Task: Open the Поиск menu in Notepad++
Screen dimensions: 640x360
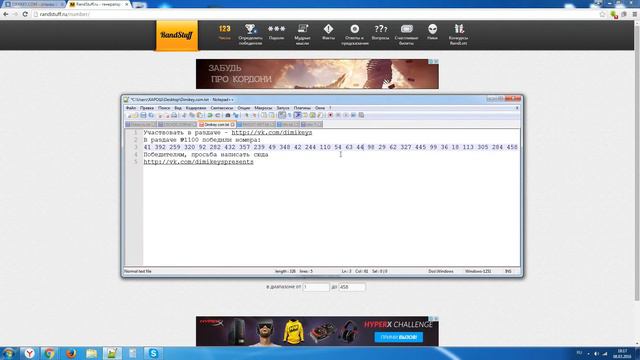Action: click(x=164, y=108)
